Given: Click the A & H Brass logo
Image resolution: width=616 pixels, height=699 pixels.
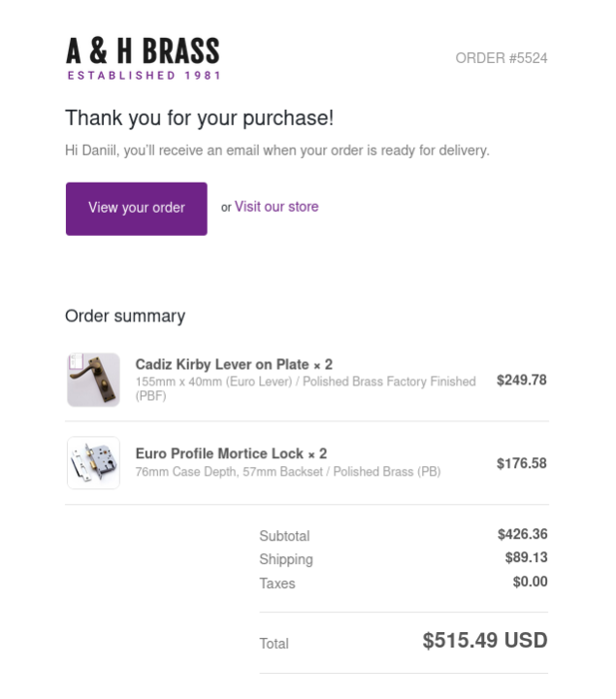Looking at the screenshot, I should pos(143,58).
